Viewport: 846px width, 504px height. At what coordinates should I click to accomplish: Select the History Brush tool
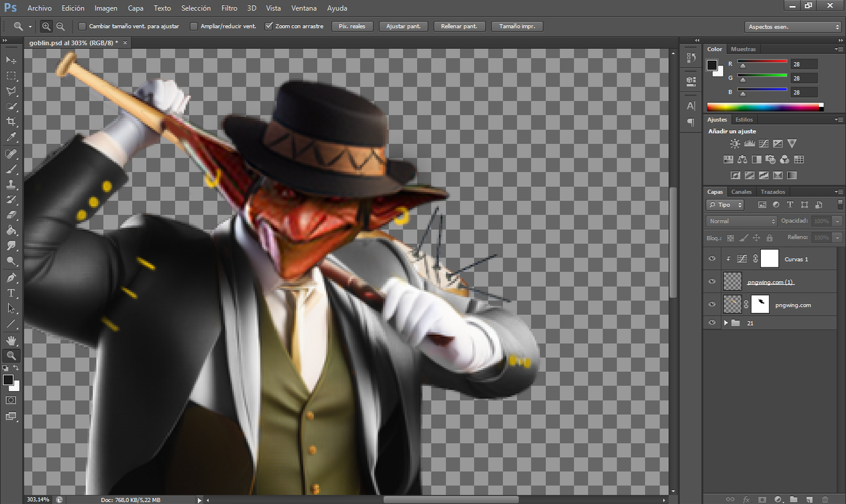point(11,199)
